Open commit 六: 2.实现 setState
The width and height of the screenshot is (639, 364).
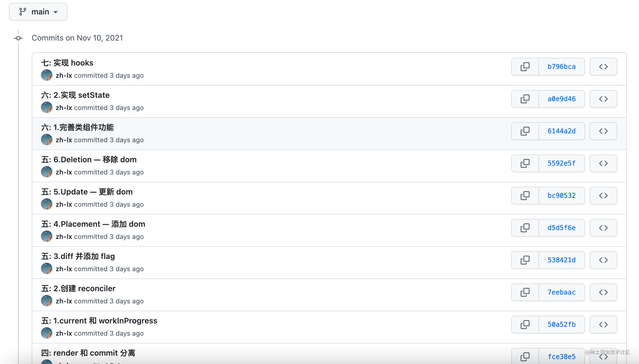point(75,95)
